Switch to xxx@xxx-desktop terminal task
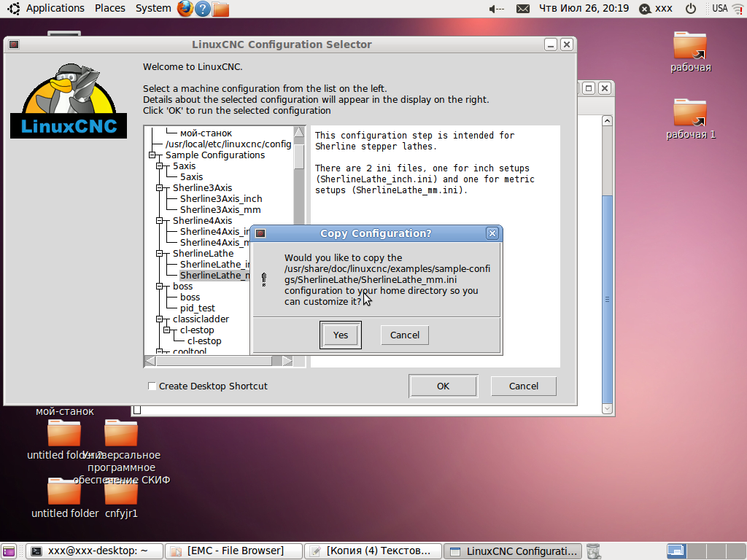 tap(94, 551)
